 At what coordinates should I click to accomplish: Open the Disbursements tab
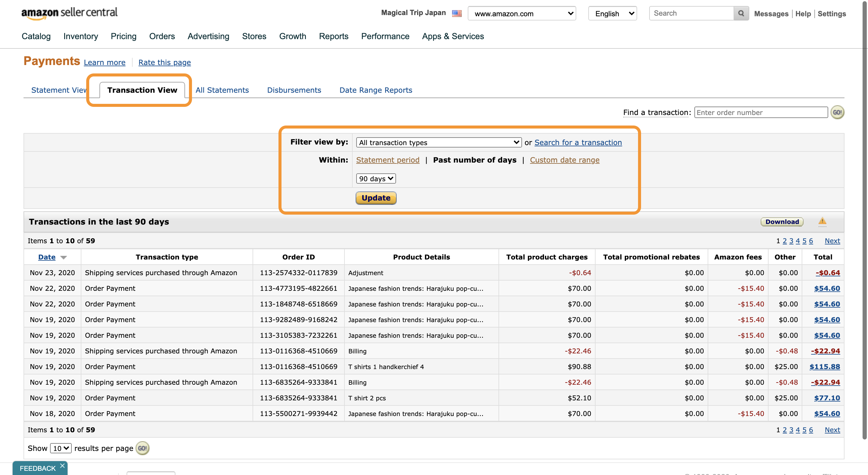(294, 90)
